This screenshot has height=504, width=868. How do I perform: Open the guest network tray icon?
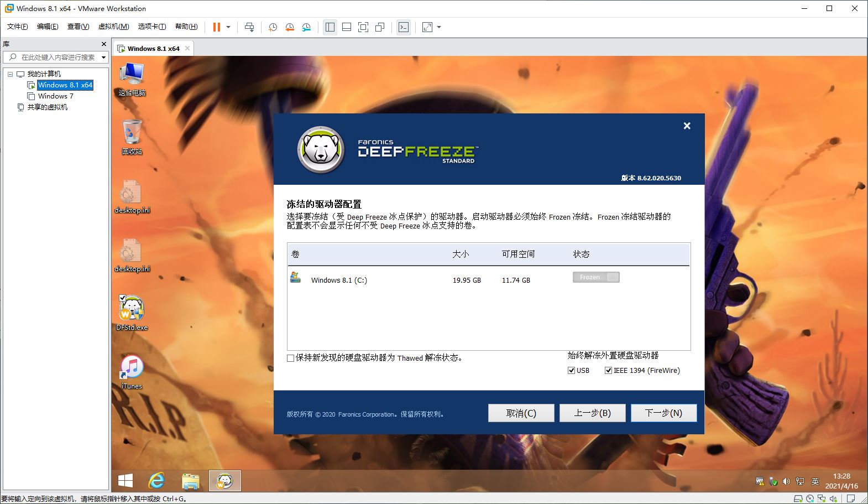coord(799,482)
